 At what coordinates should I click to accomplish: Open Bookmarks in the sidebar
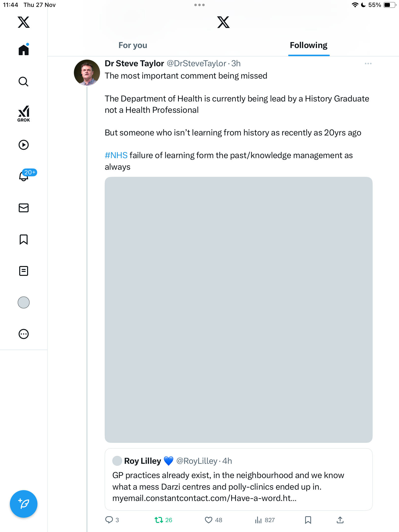tap(24, 239)
